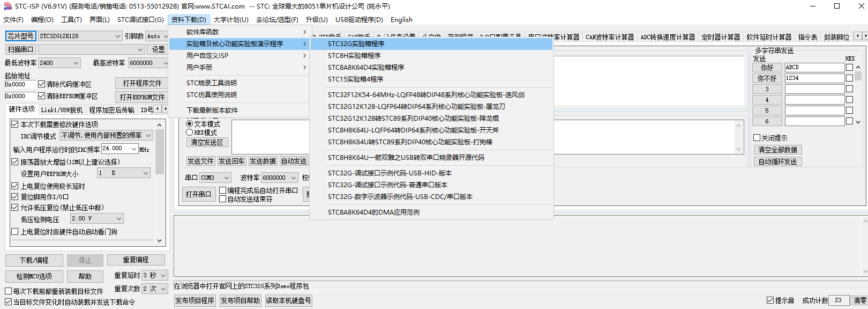Click 清空全部数据 button
The width and height of the screenshot is (868, 309).
(777, 150)
